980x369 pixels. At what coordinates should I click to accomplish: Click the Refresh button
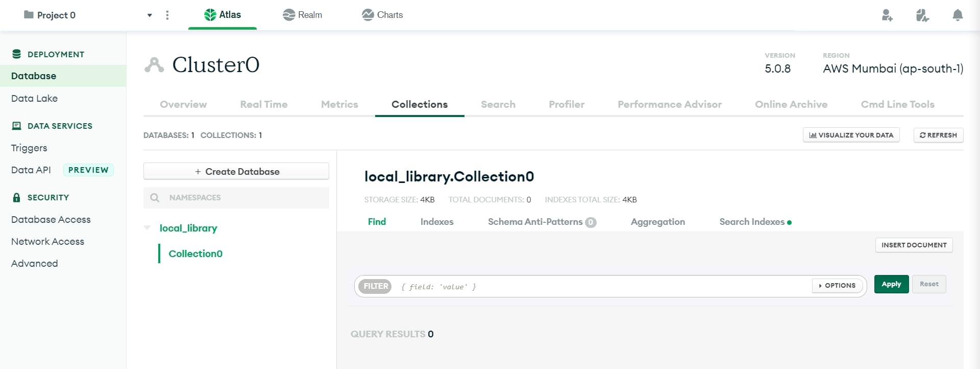tap(938, 135)
